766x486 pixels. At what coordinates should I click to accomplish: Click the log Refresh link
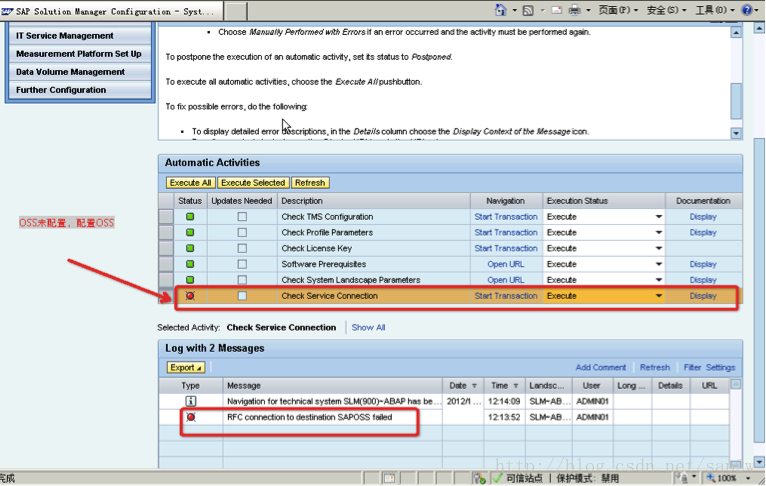tap(655, 367)
